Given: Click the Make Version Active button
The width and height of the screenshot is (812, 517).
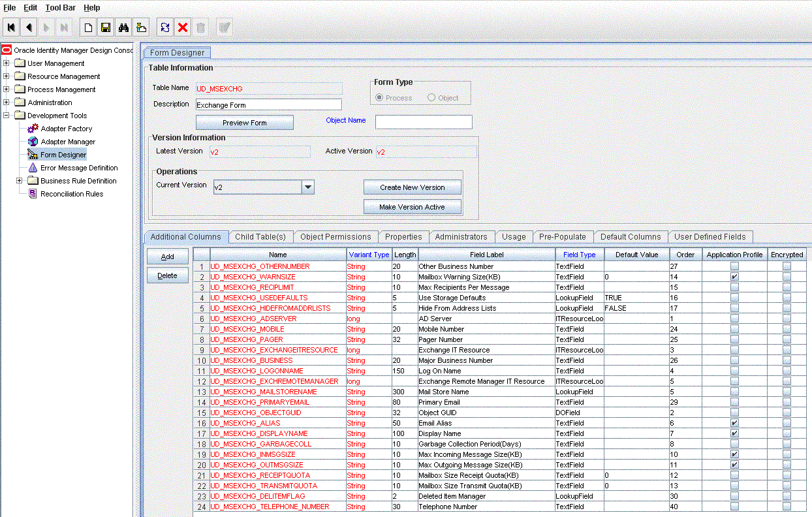Looking at the screenshot, I should click(413, 207).
